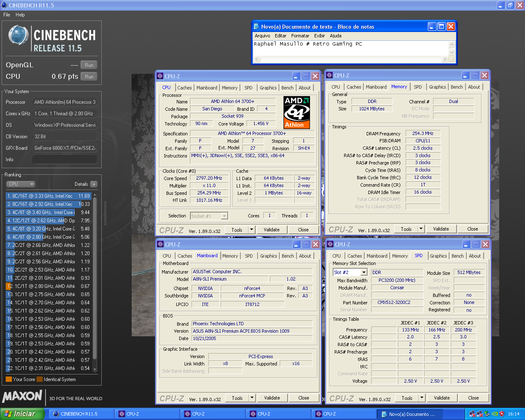This screenshot has height=420, width=525.
Task: Click the Cinebench sphere logo icon
Action: pyautogui.click(x=18, y=36)
